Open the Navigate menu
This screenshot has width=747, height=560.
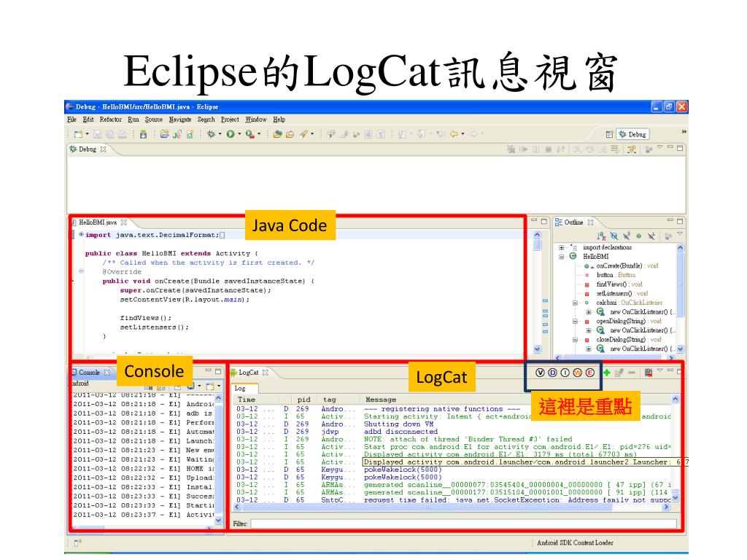pyautogui.click(x=180, y=120)
